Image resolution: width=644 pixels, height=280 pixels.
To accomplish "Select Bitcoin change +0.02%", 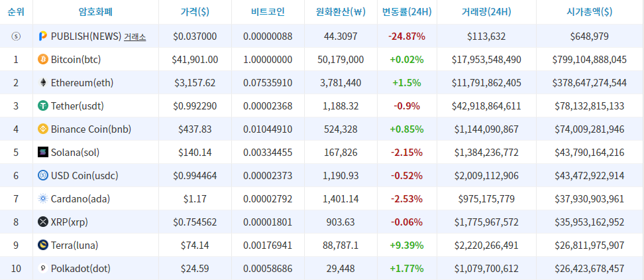I will (x=407, y=60).
